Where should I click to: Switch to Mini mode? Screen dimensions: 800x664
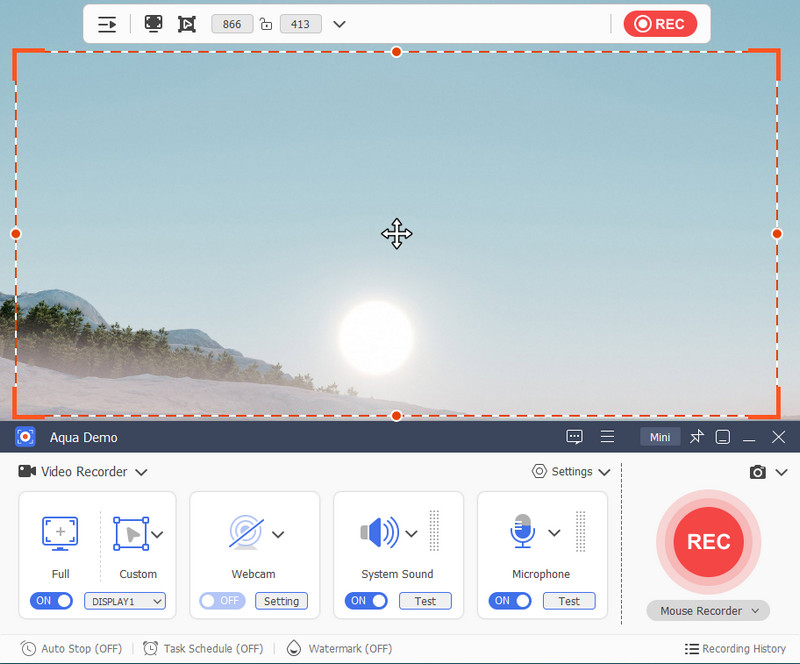click(x=660, y=437)
